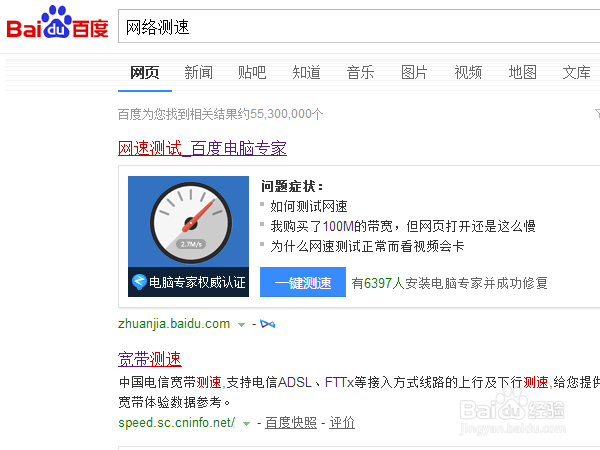600x450 pixels.
Task: Expand dropdown arrow beside speed.sc.cninfo.net/
Action: tap(246, 424)
